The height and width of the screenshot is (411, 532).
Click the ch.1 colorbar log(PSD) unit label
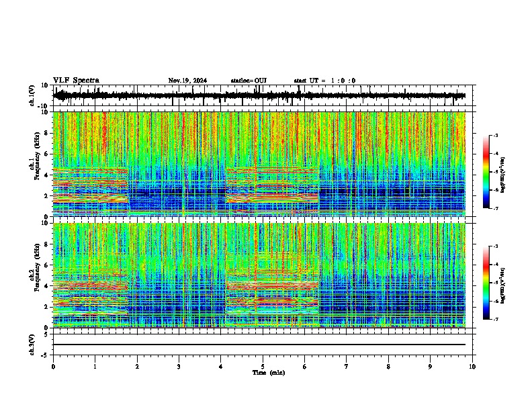[x=502, y=175]
